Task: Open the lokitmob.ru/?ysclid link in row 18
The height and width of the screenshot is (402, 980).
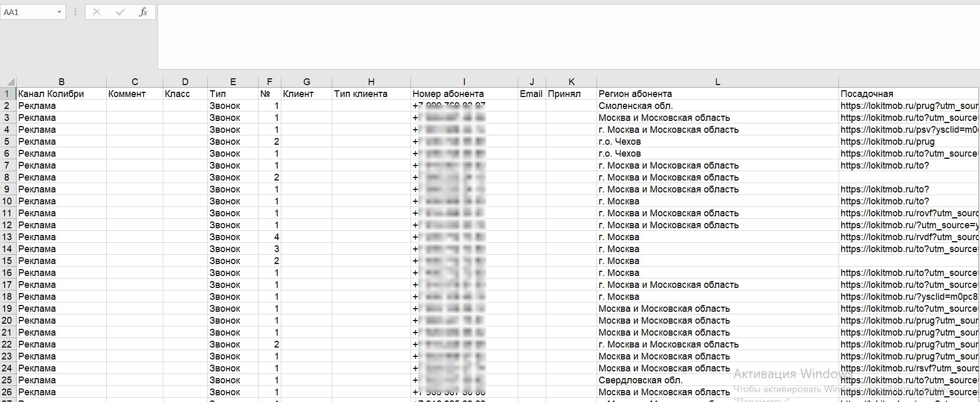Action: click(x=909, y=297)
